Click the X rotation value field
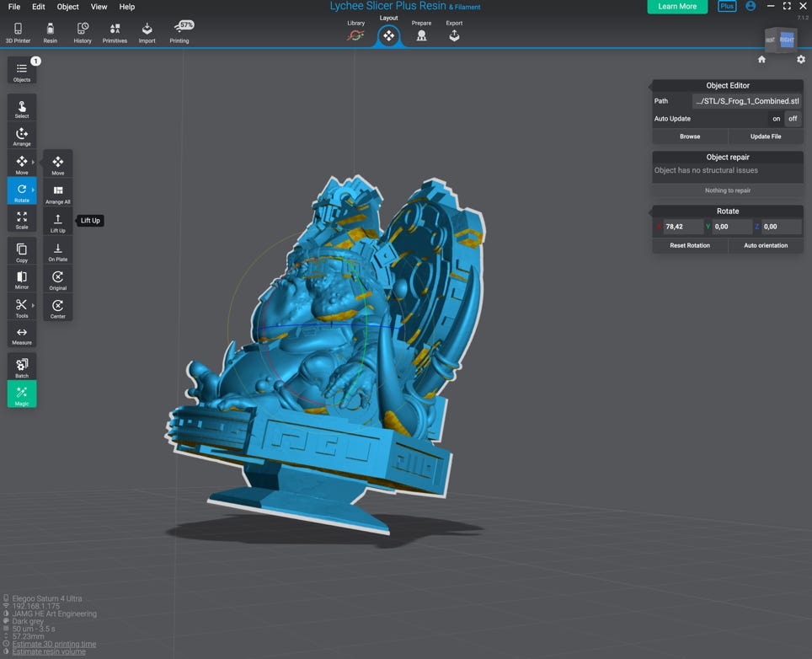 (x=682, y=227)
